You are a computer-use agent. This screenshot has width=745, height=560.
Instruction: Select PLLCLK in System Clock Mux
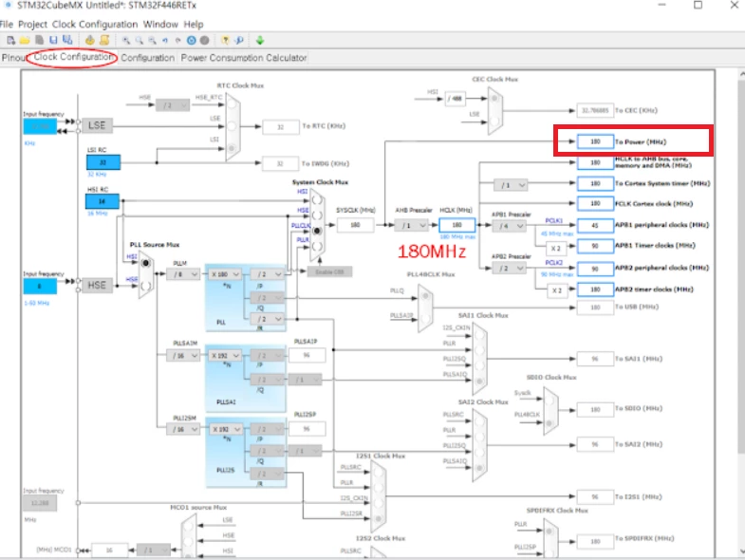tap(317, 231)
